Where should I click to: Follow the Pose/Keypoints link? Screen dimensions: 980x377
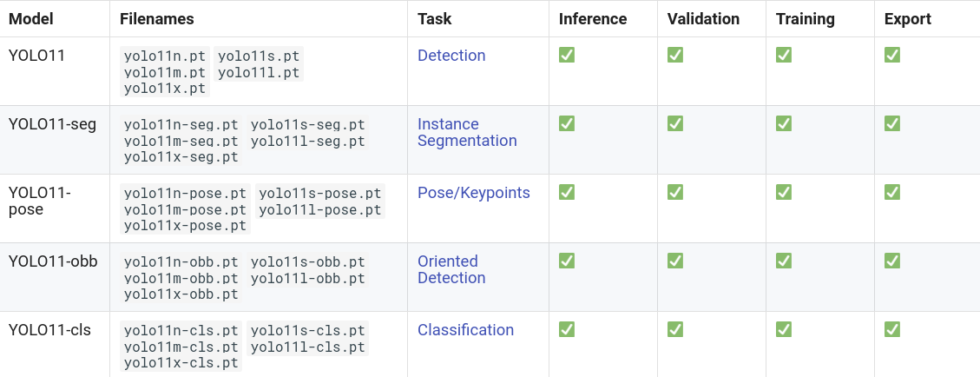pos(474,193)
